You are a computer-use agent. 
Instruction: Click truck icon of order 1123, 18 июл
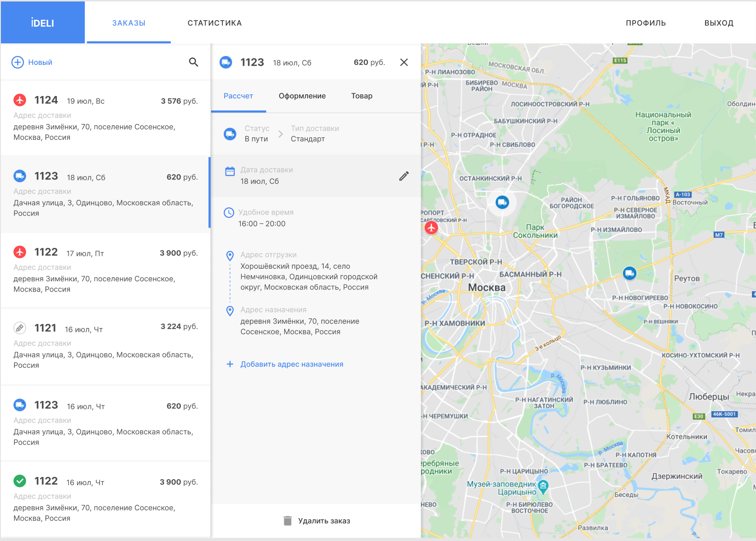20,176
